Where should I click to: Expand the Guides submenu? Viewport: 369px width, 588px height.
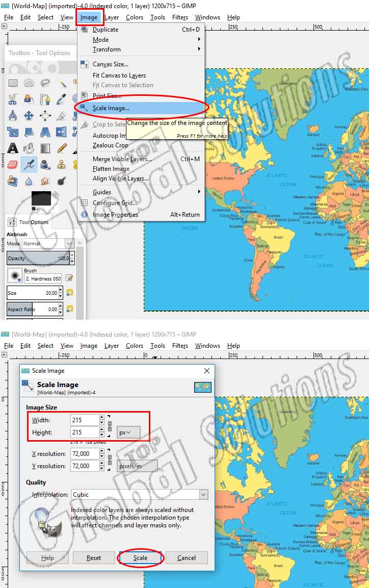coord(141,192)
